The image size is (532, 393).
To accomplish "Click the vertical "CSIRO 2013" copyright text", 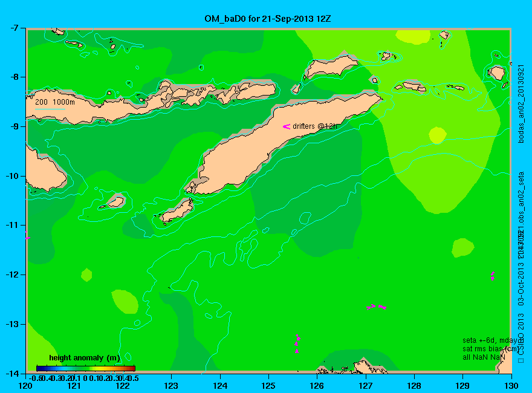I will (521, 334).
